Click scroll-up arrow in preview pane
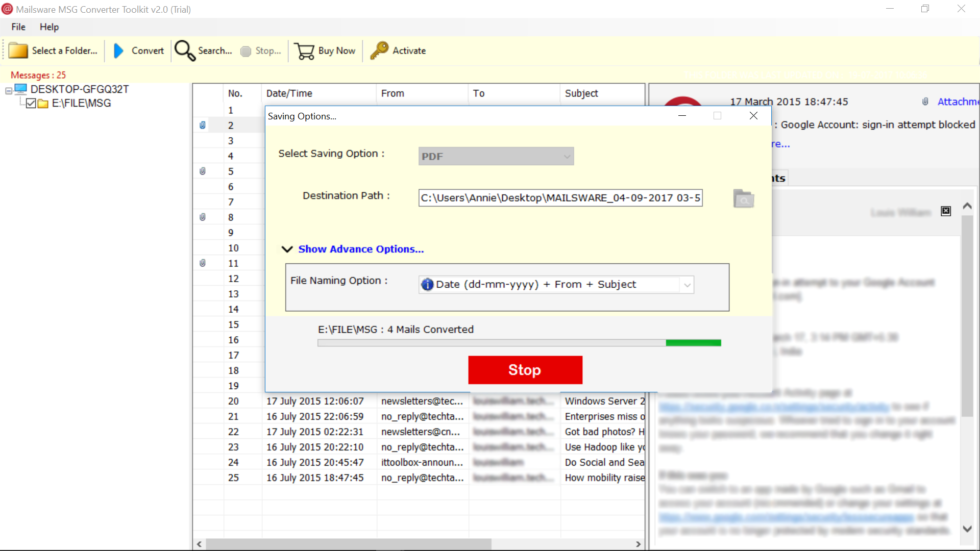This screenshot has height=551, width=980. 967,206
